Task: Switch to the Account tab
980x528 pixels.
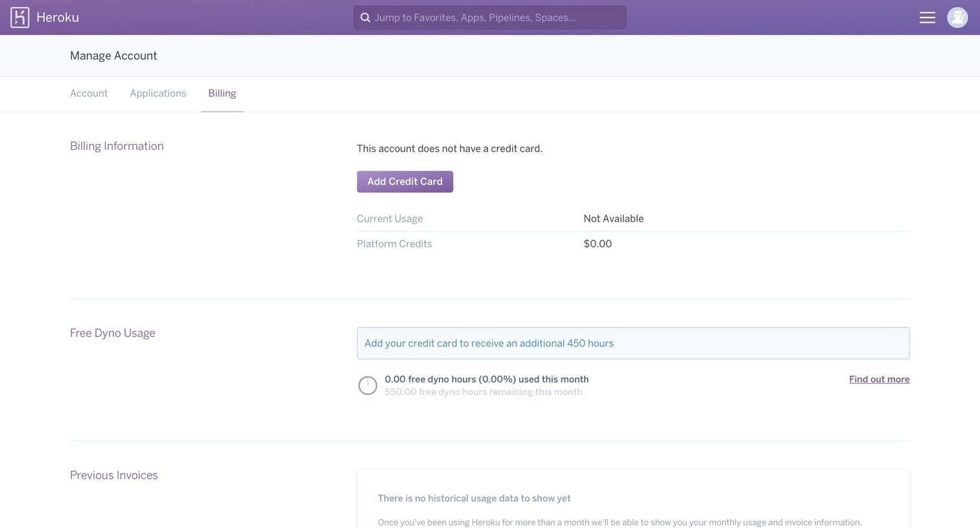Action: [89, 93]
